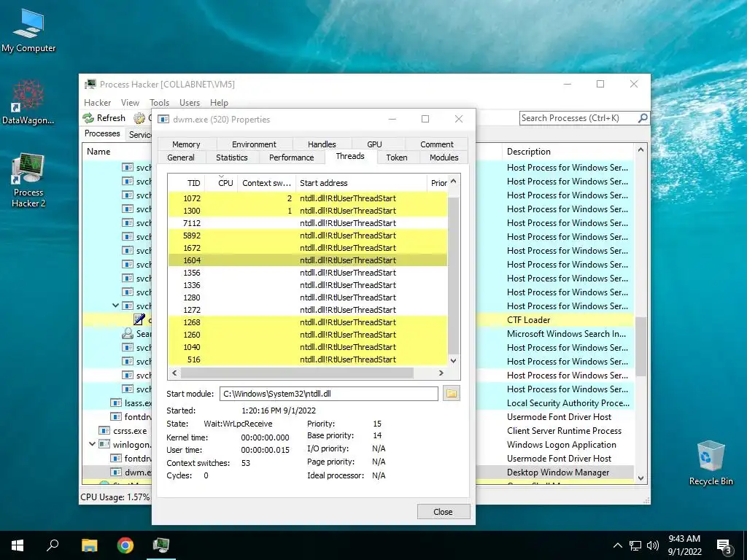Select thread row with TID 1072

[x=308, y=198]
